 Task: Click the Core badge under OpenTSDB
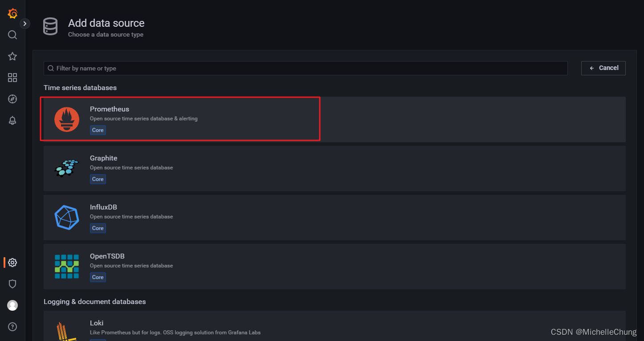98,277
